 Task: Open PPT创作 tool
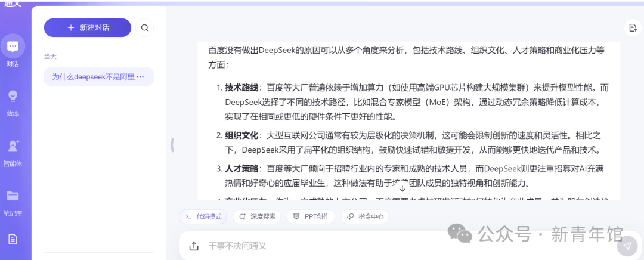[x=311, y=216]
